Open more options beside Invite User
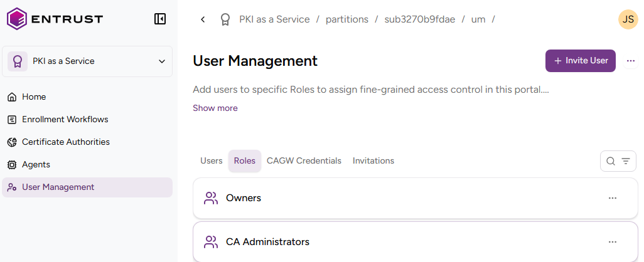The width and height of the screenshot is (644, 262). [631, 61]
